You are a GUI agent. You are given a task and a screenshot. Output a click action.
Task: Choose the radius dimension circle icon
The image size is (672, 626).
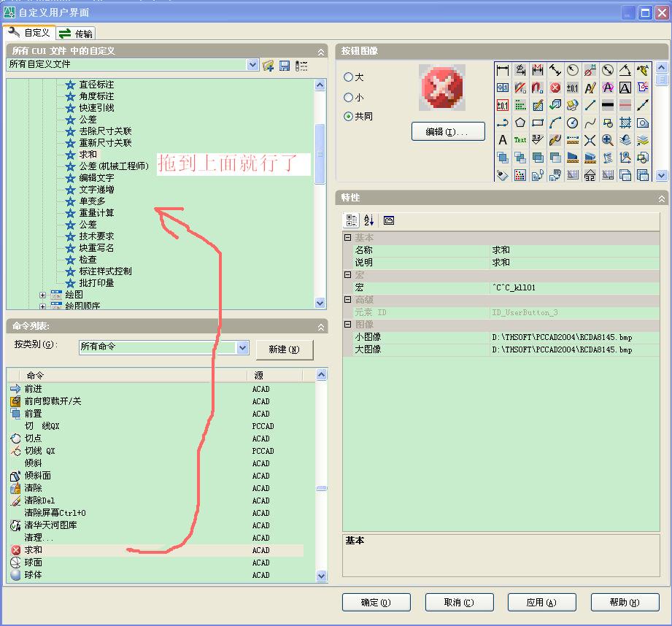pos(573,70)
